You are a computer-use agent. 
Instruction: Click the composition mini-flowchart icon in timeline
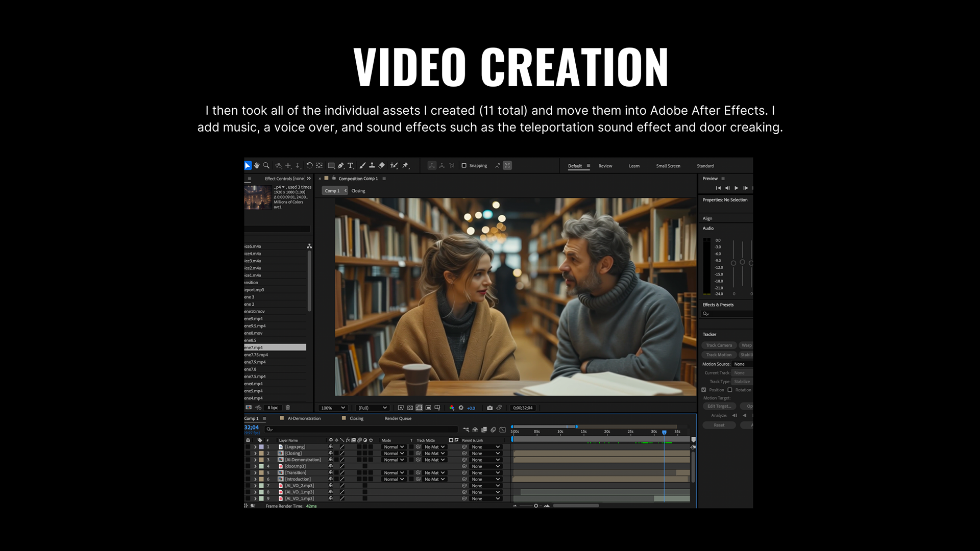(466, 430)
